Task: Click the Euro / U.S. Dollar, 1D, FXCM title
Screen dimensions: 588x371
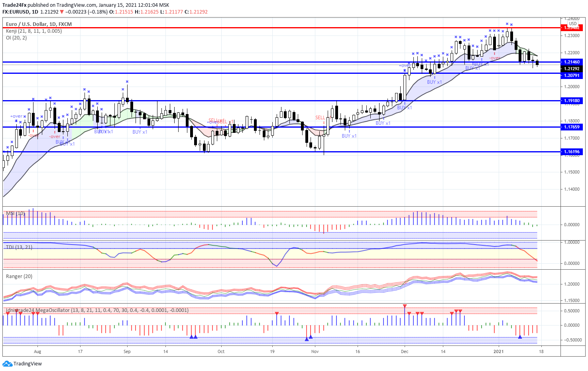Action: pyautogui.click(x=39, y=24)
